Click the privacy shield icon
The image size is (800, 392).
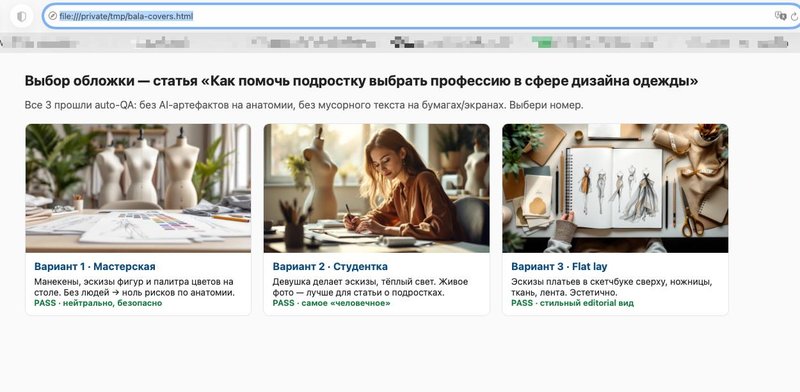pos(21,16)
